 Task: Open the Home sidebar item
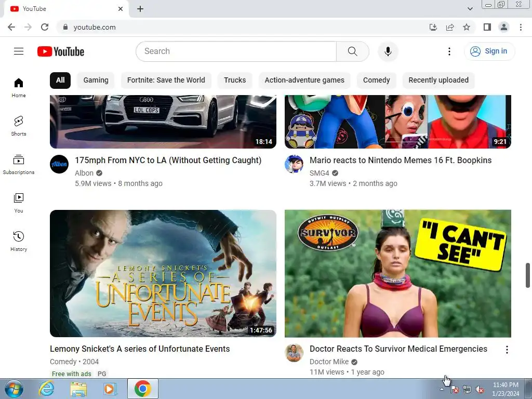pyautogui.click(x=19, y=88)
